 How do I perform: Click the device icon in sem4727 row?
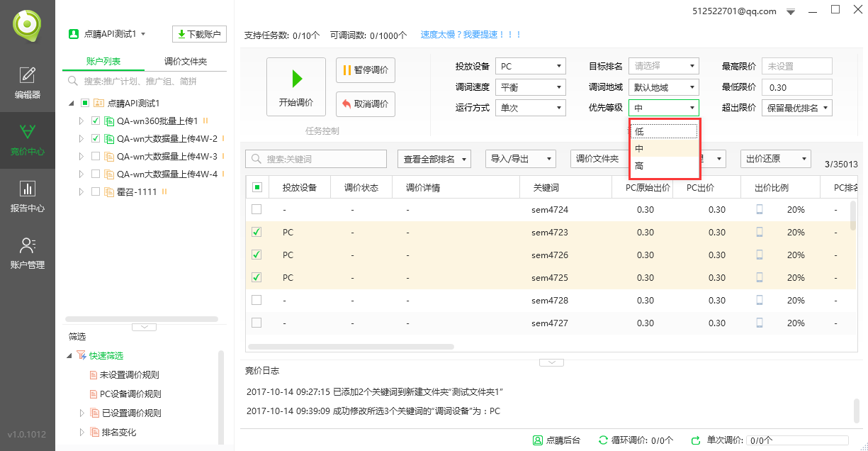pos(760,323)
